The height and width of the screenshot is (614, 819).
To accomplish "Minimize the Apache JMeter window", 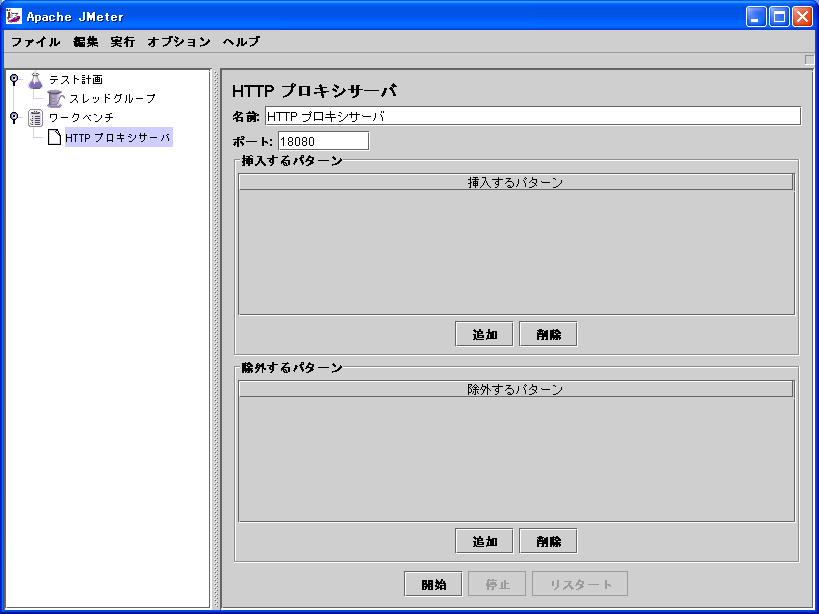I will [x=755, y=17].
